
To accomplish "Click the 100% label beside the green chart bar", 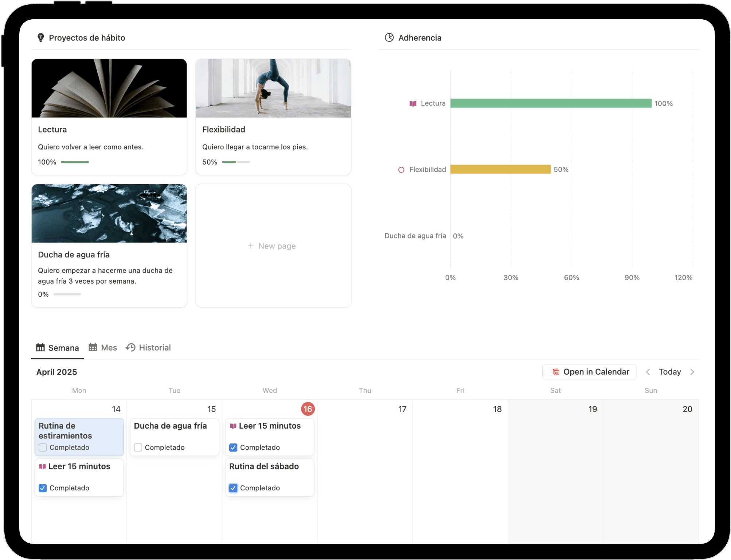I will (664, 104).
